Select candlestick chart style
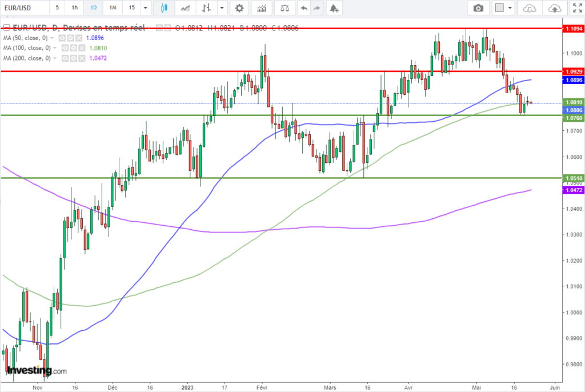The image size is (585, 392). [164, 8]
